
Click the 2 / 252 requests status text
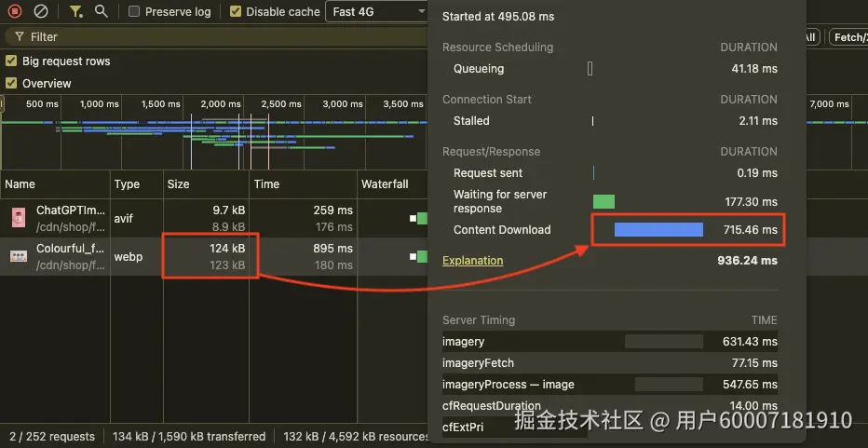pyautogui.click(x=52, y=437)
